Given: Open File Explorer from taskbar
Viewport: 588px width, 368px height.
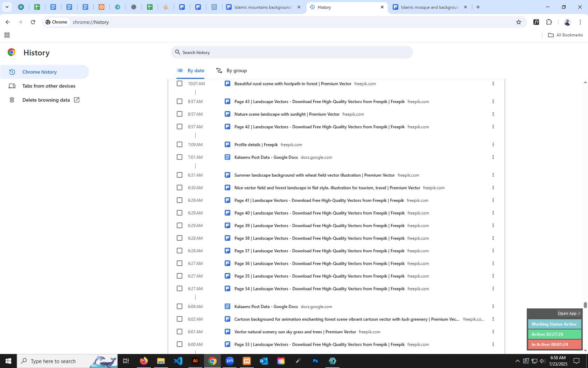Looking at the screenshot, I should click(161, 361).
